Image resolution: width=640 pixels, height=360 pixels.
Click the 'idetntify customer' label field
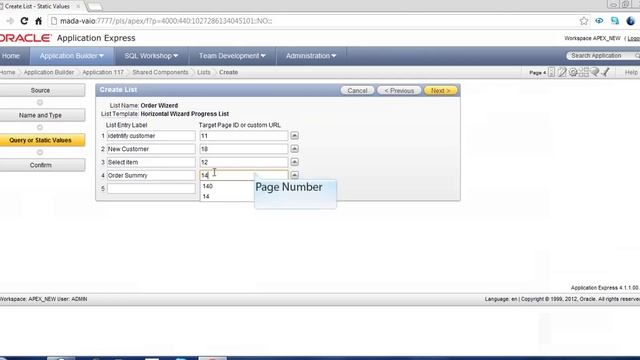pyautogui.click(x=151, y=136)
